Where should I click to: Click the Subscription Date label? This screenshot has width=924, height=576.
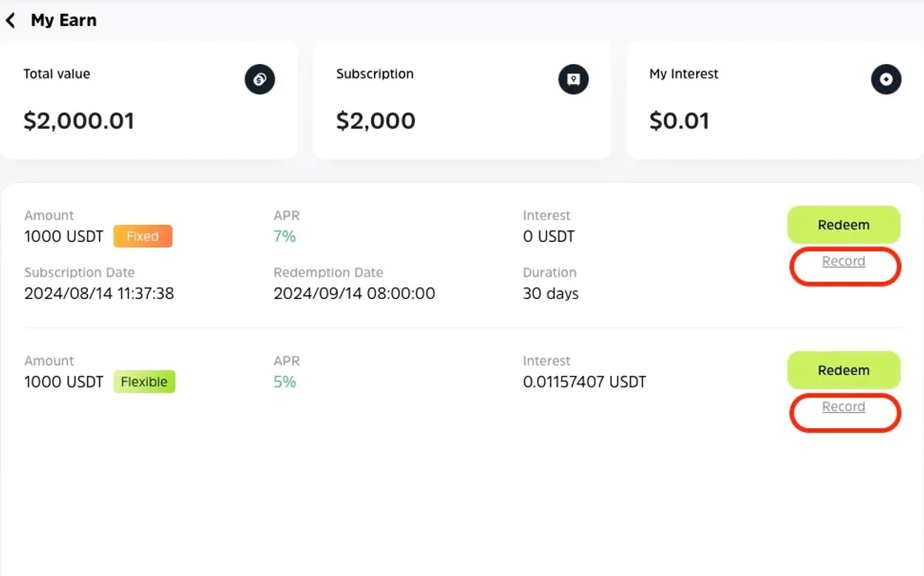click(79, 273)
